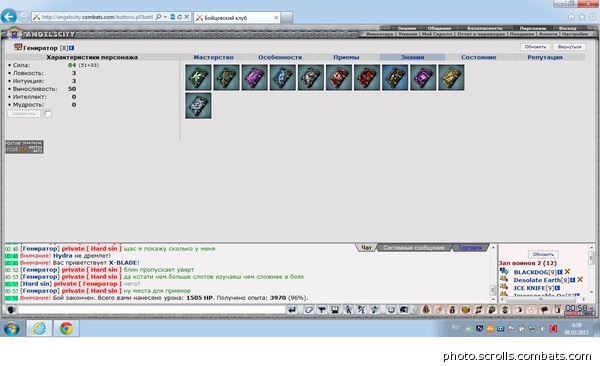Click the floppy disk icon in chat toolbar
The width and height of the screenshot is (600, 366).
click(x=335, y=309)
